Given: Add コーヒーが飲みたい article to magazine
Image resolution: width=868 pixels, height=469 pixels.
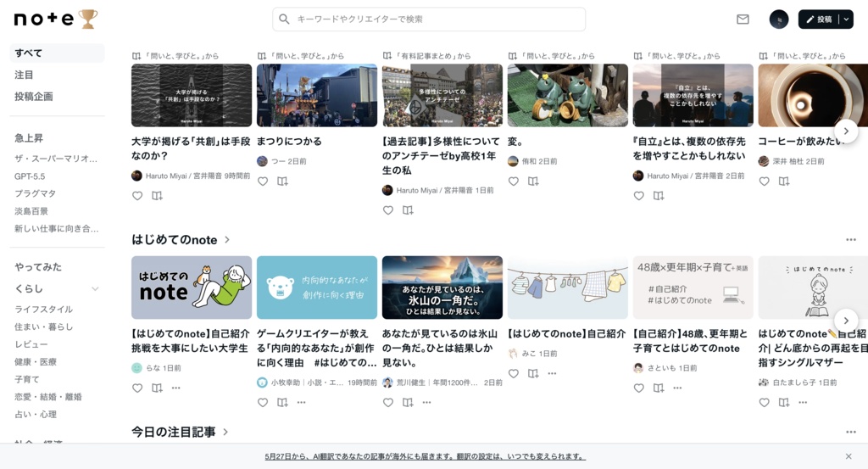Looking at the screenshot, I should click(x=784, y=181).
